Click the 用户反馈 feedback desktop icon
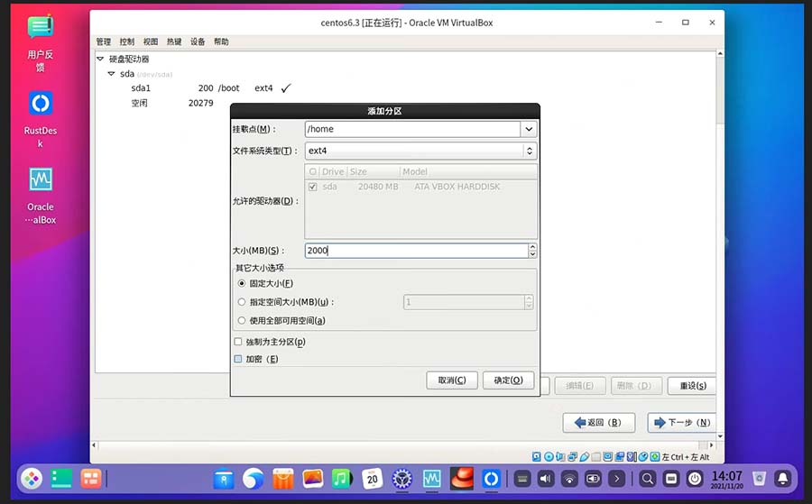 (x=41, y=28)
